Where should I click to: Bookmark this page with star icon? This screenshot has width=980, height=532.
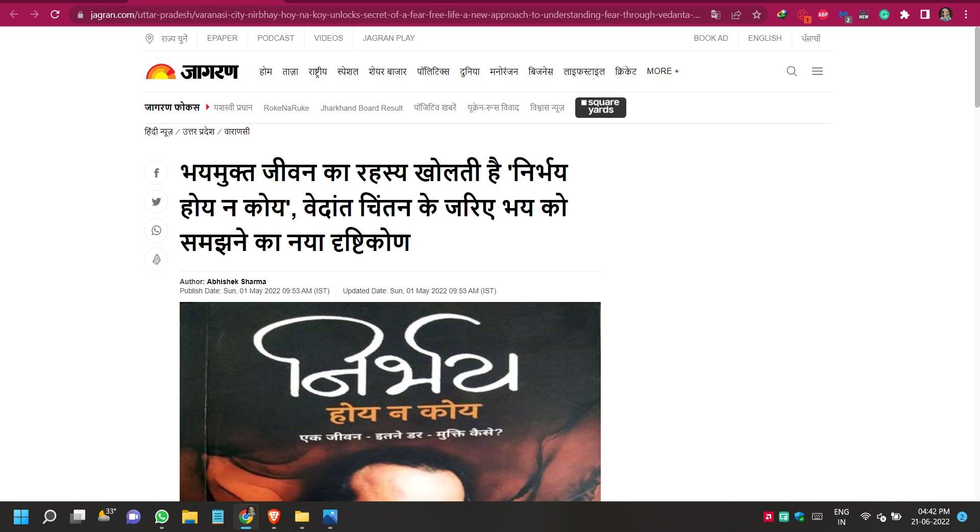point(756,15)
